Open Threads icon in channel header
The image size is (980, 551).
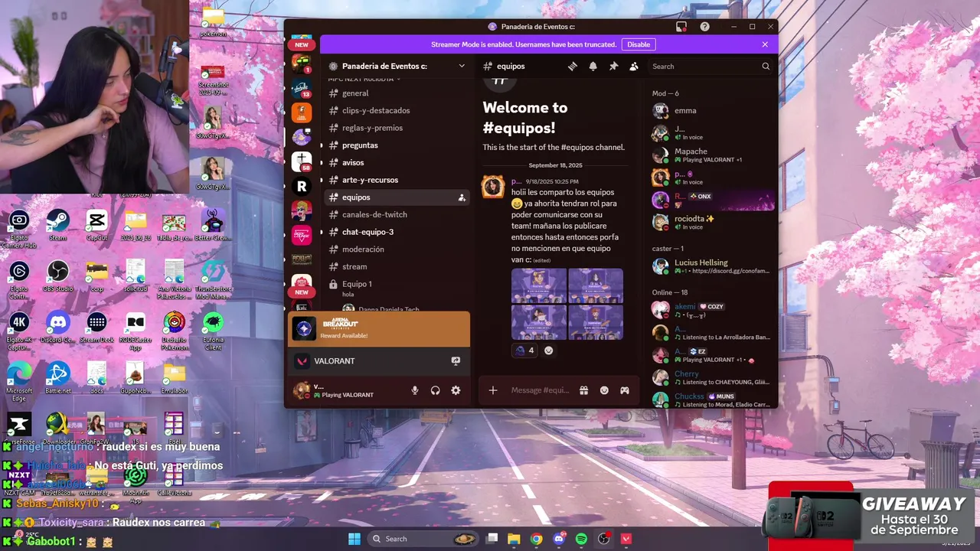point(572,67)
